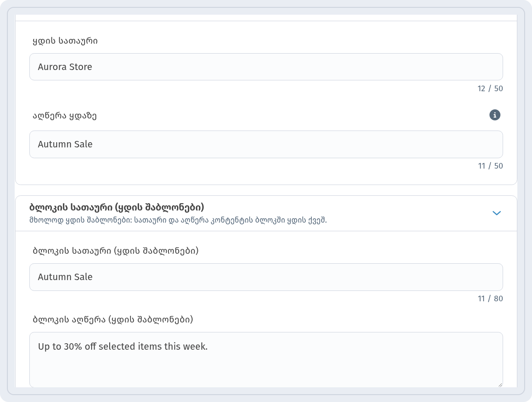Click the ბლოკის სათაური field label above the input
Viewport: 532px width, 402px height.
tap(116, 251)
